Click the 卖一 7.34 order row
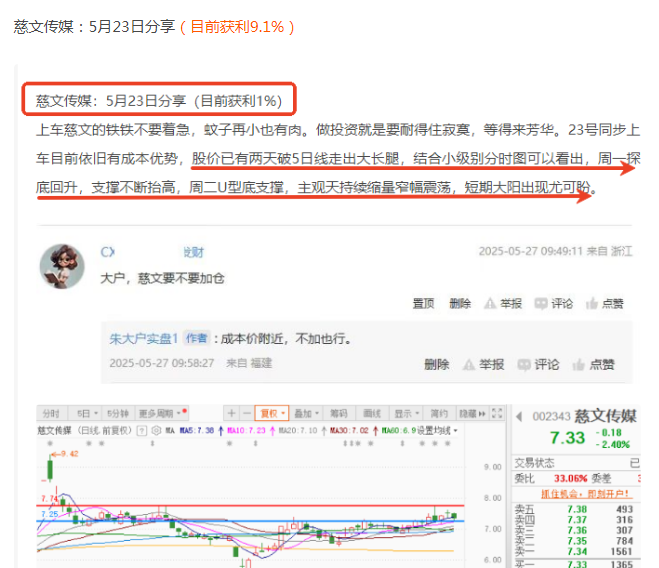659x568 pixels. (574, 551)
